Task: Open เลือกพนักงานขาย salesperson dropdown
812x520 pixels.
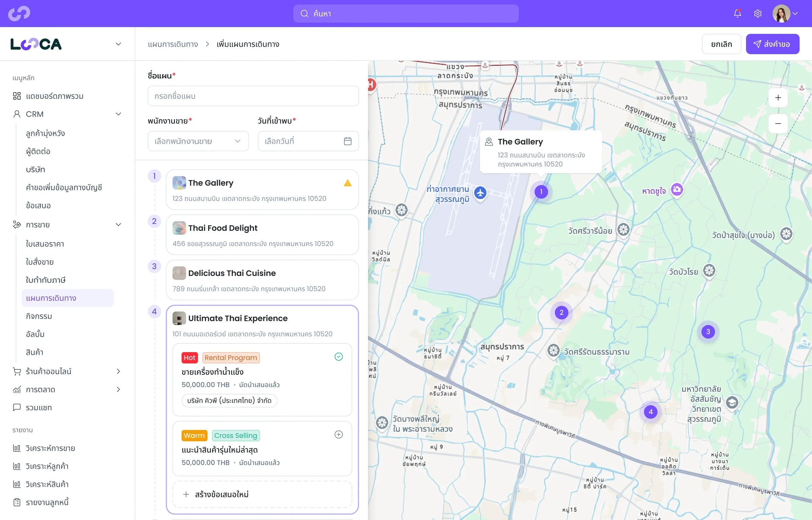Action: coord(198,141)
